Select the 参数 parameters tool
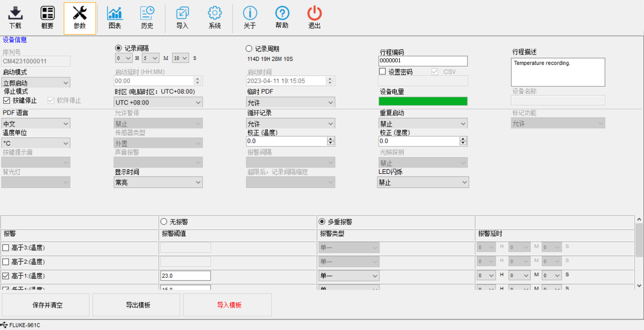Image resolution: width=644 pixels, height=330 pixels. 80,18
